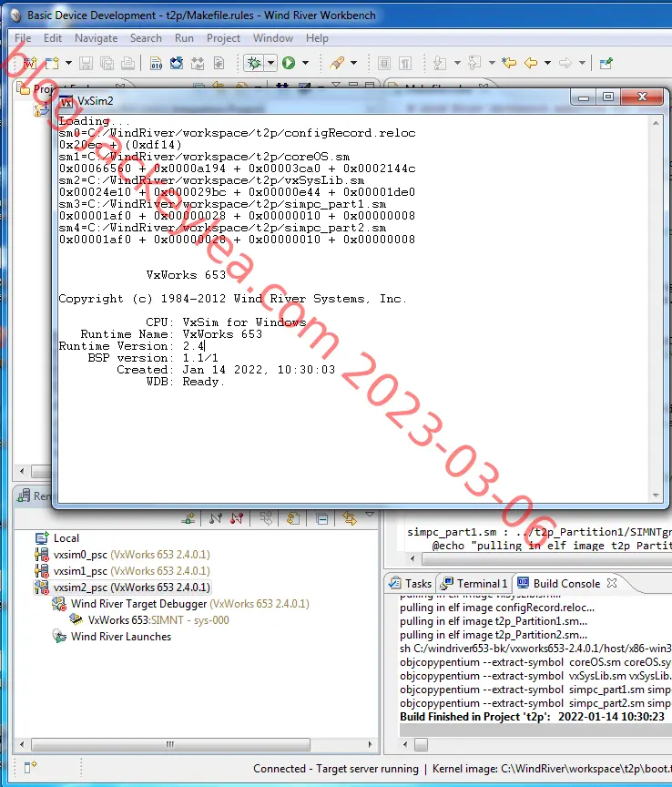Screen dimensions: 672x787
Task: Click the pin editor icon at toolbar end
Action: [606, 63]
